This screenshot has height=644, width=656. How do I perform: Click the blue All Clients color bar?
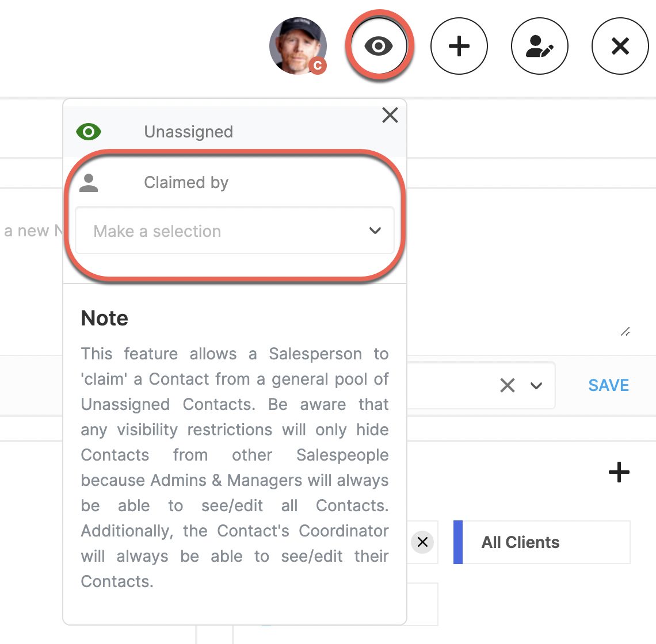click(x=458, y=542)
